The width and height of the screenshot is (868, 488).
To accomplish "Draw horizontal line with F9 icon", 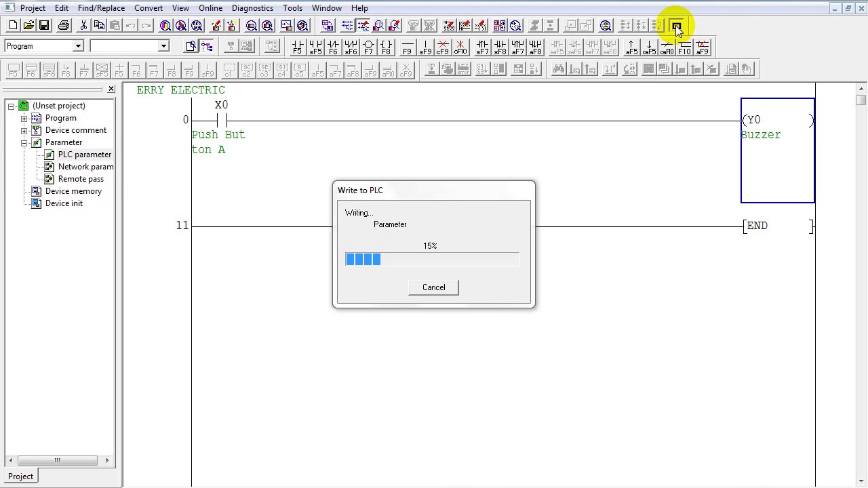I will click(407, 47).
